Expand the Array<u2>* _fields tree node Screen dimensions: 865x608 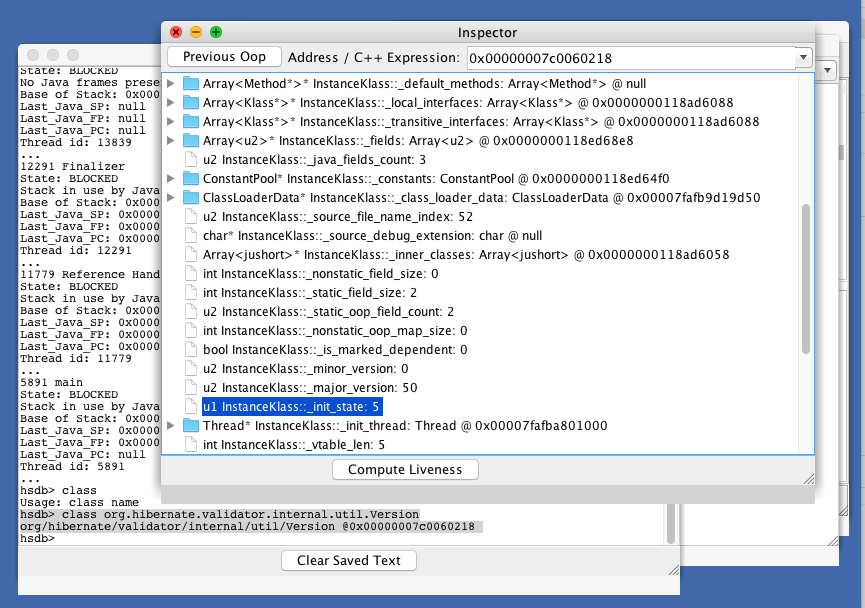[x=172, y=141]
